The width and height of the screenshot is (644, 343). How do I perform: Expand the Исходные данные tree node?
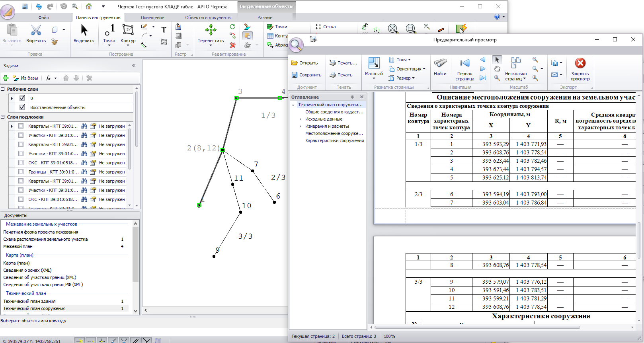301,119
